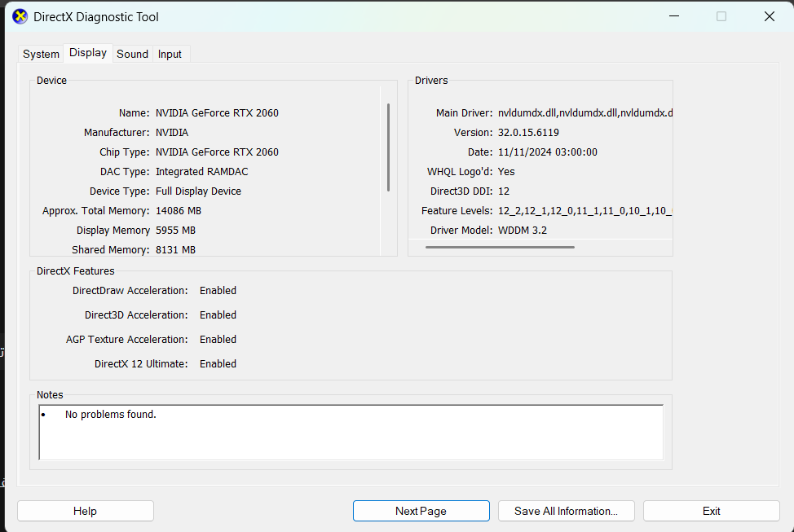Image resolution: width=794 pixels, height=532 pixels.
Task: Select the Display tab
Action: tap(88, 53)
